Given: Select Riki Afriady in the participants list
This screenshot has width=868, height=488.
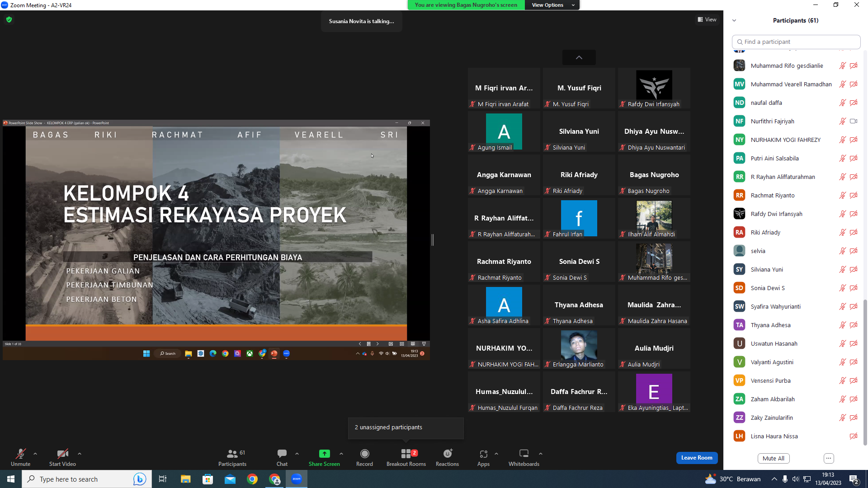Looking at the screenshot, I should [796, 232].
